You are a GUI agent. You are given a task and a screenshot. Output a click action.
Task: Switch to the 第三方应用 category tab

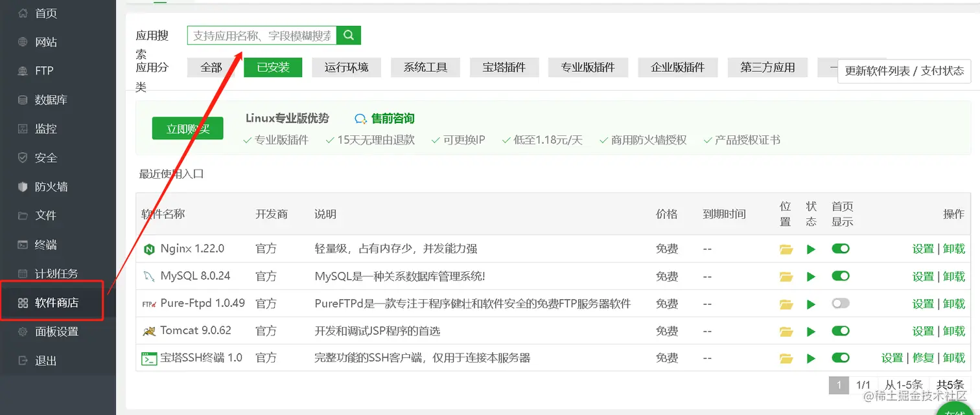click(767, 67)
